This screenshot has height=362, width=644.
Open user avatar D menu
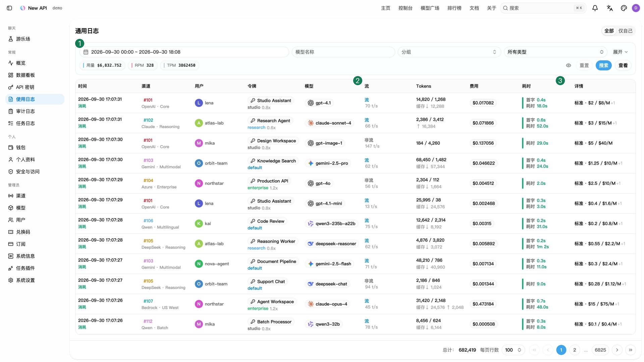click(x=636, y=8)
